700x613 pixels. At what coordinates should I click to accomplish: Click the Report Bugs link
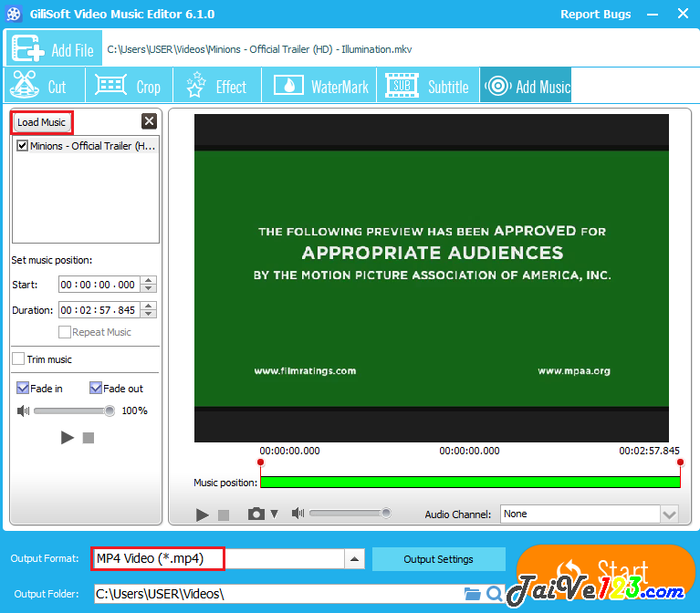coord(596,14)
